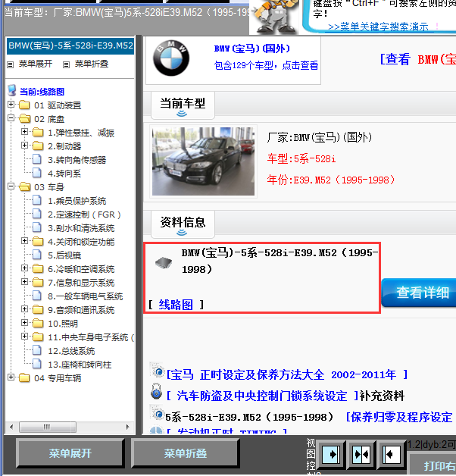
Task: Click the folder icon for 2.制动器
Action: [38, 146]
